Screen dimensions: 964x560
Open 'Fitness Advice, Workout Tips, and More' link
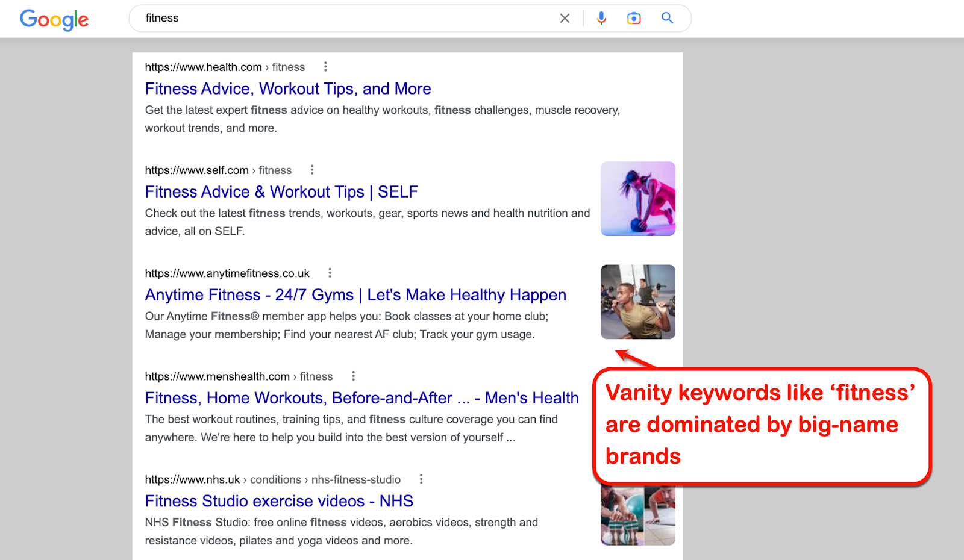point(288,89)
